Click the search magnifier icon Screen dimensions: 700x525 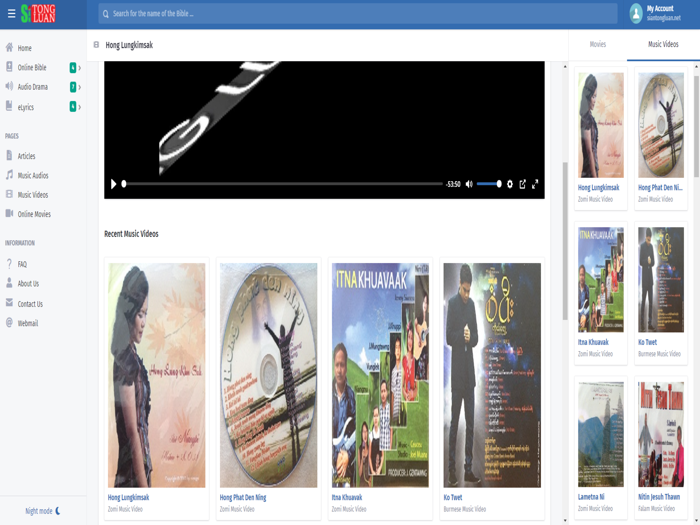[x=106, y=14]
